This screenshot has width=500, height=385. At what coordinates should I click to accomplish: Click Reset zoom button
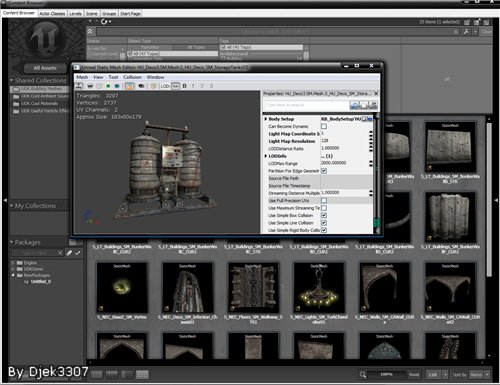point(414,375)
